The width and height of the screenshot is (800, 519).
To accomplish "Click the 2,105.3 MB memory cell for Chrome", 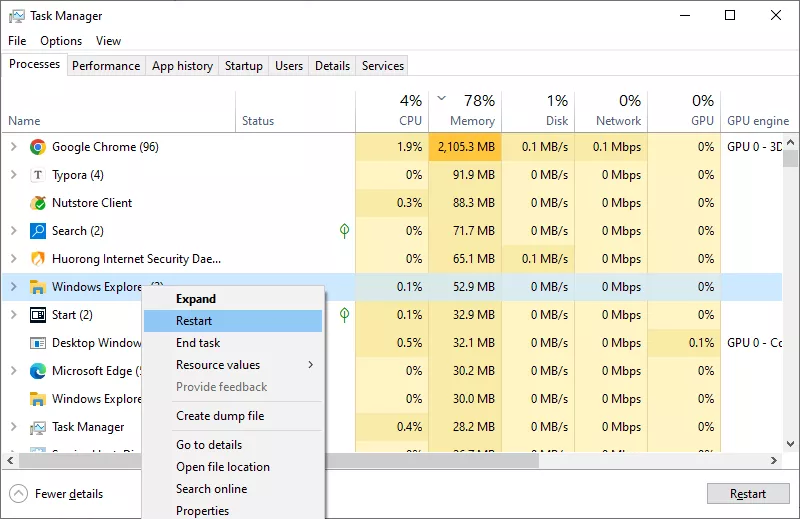I will [465, 147].
